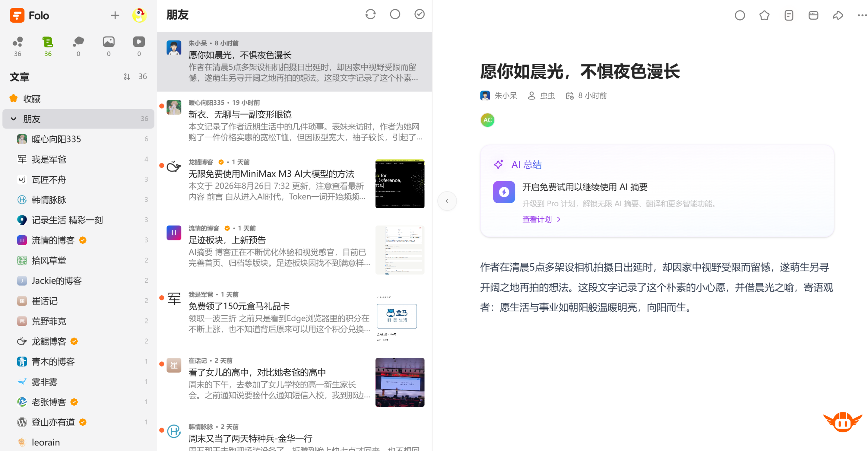Switch to the pictures view tab

point(108,46)
